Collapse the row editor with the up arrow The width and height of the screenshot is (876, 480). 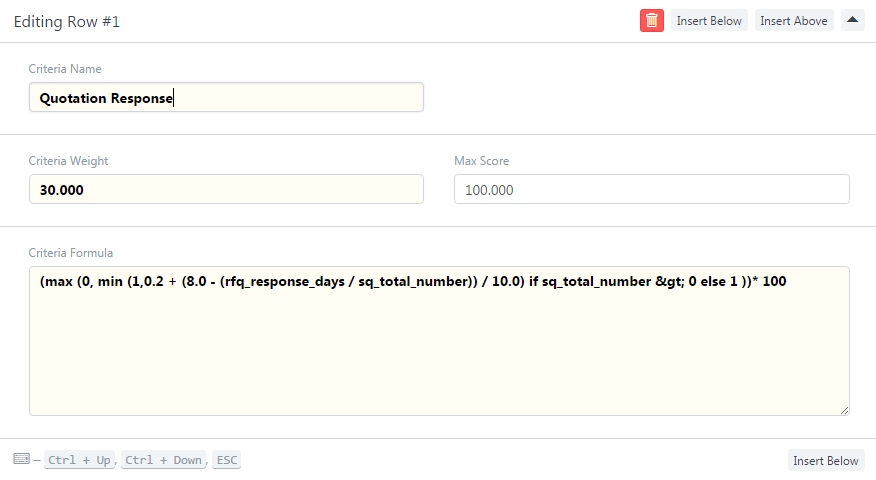point(852,20)
